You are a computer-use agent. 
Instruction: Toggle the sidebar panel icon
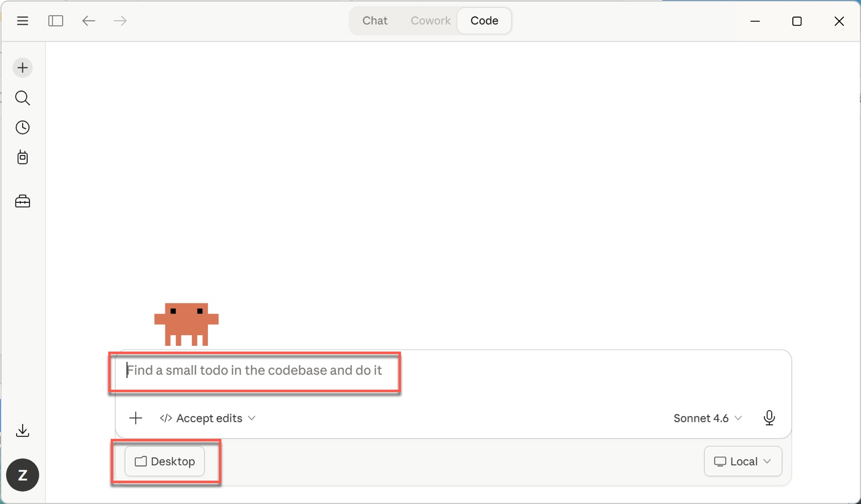(56, 21)
